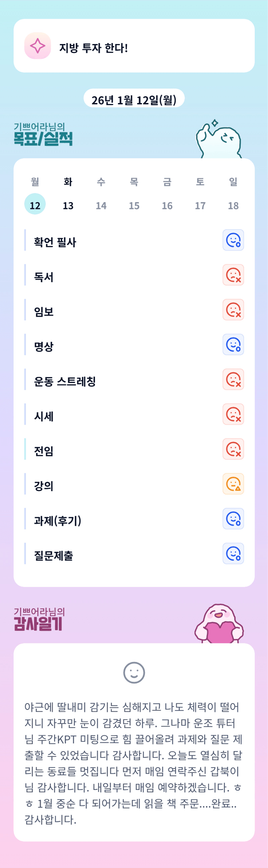The image size is (268, 868).
Task: Open the 지방 투자 한다! goal card
Action: [134, 46]
